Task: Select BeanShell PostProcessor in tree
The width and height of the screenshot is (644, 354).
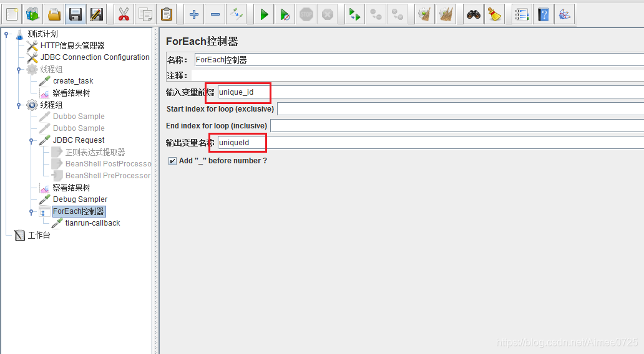Action: coord(108,164)
